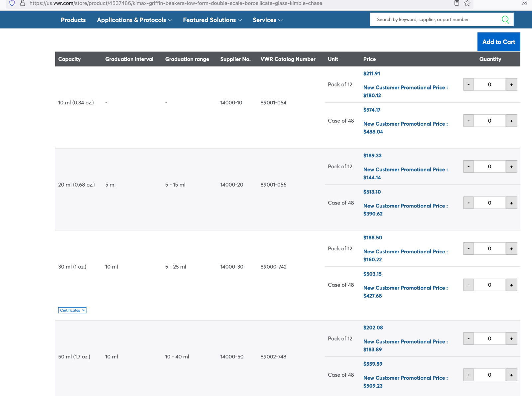Open the Products menu

click(x=73, y=20)
